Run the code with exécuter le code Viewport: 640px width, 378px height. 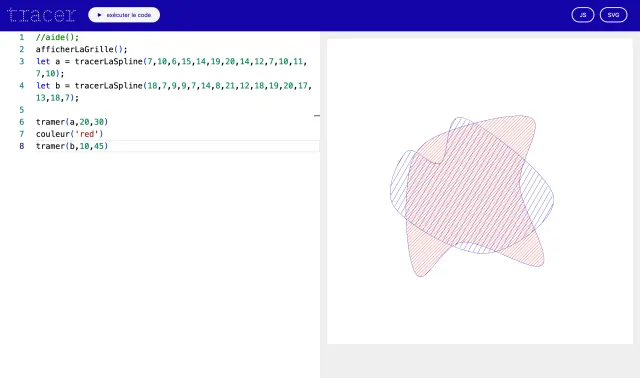[x=124, y=15]
